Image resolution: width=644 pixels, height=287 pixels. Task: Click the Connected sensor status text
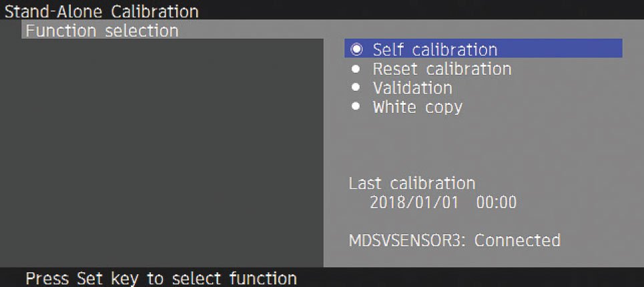coord(517,240)
